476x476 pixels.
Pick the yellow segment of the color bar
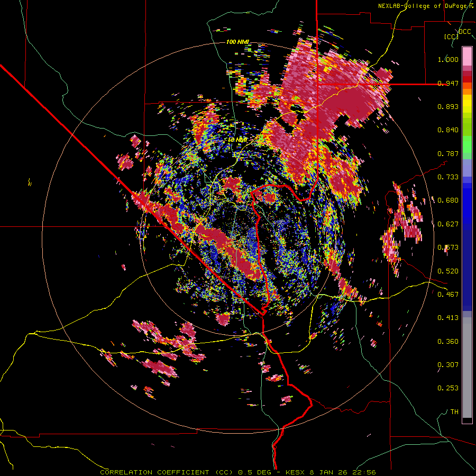[x=467, y=104]
